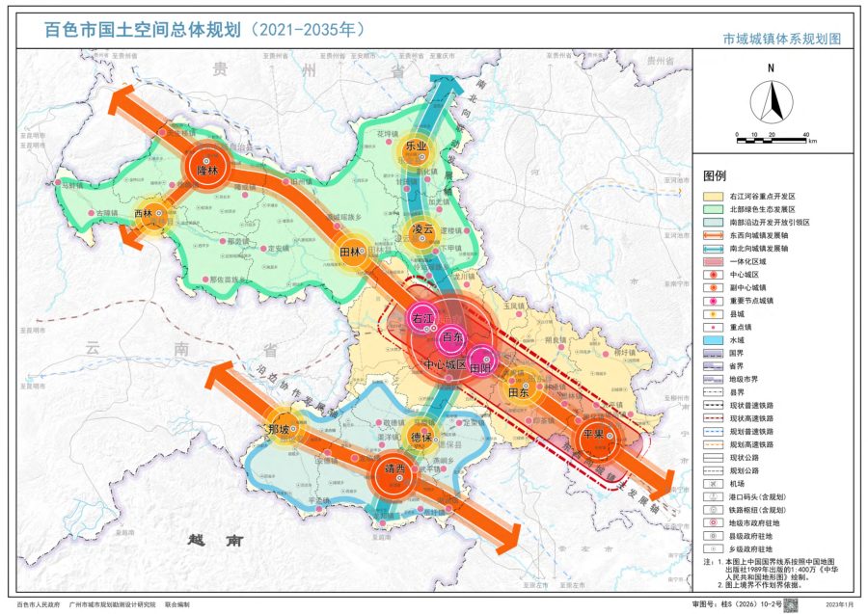Click the 铁路枢纽 legend symbol
The image size is (868, 614).
[713, 510]
